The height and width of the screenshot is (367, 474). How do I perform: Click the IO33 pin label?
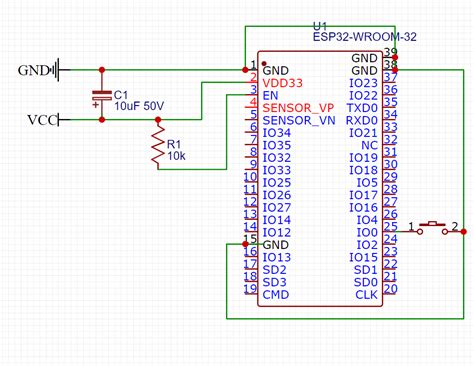click(x=277, y=170)
